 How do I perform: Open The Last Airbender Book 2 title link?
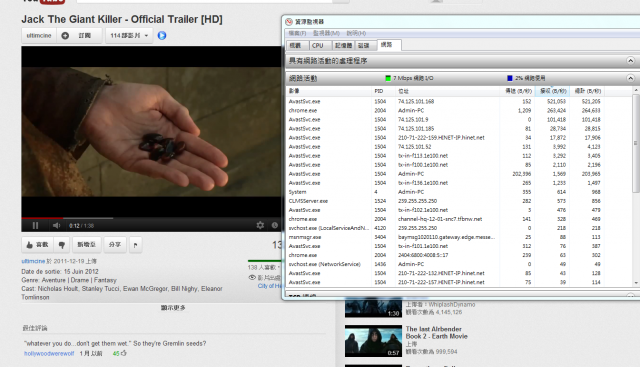(x=436, y=333)
